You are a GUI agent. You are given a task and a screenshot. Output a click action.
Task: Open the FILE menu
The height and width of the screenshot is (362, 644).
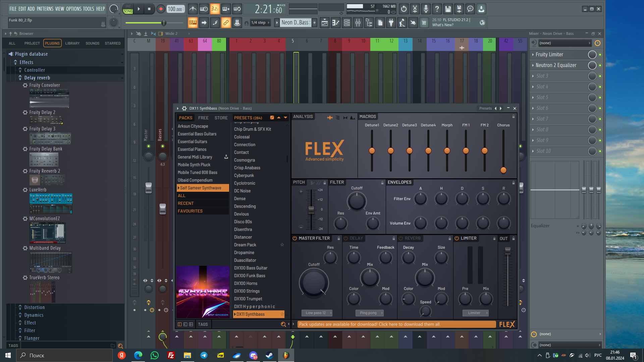pyautogui.click(x=13, y=9)
